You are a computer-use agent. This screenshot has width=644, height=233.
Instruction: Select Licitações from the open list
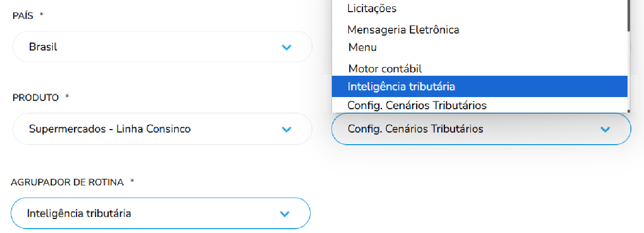pyautogui.click(x=372, y=8)
